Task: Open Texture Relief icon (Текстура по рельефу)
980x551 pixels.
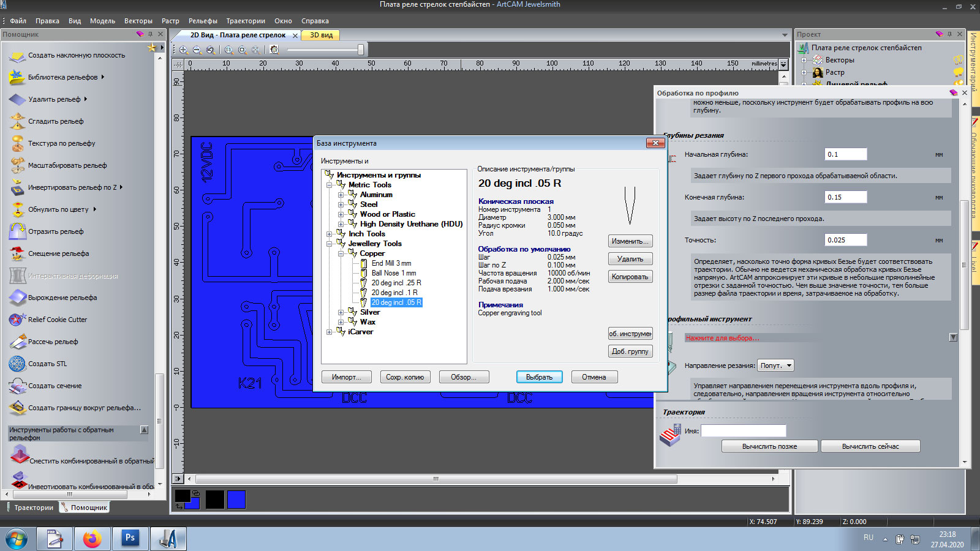Action: tap(17, 143)
